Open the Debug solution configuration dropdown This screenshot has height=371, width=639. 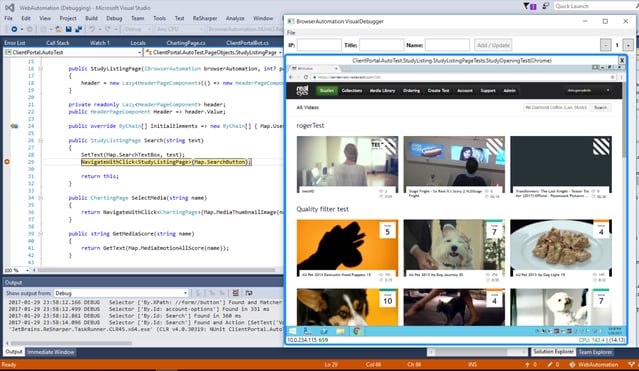138,29
